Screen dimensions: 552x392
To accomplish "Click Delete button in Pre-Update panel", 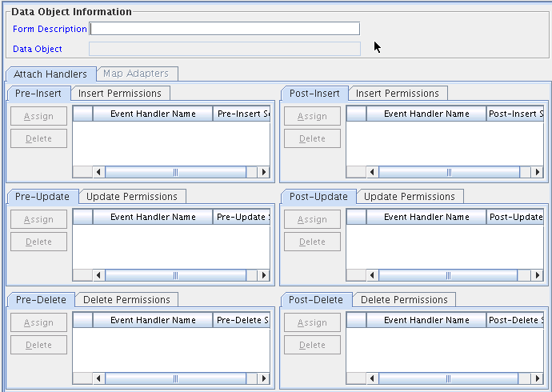I will (38, 242).
